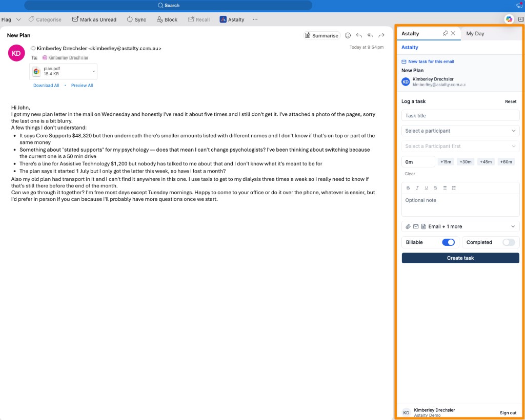Click the Forward arrow icon
The height and width of the screenshot is (420, 525).
click(x=381, y=35)
